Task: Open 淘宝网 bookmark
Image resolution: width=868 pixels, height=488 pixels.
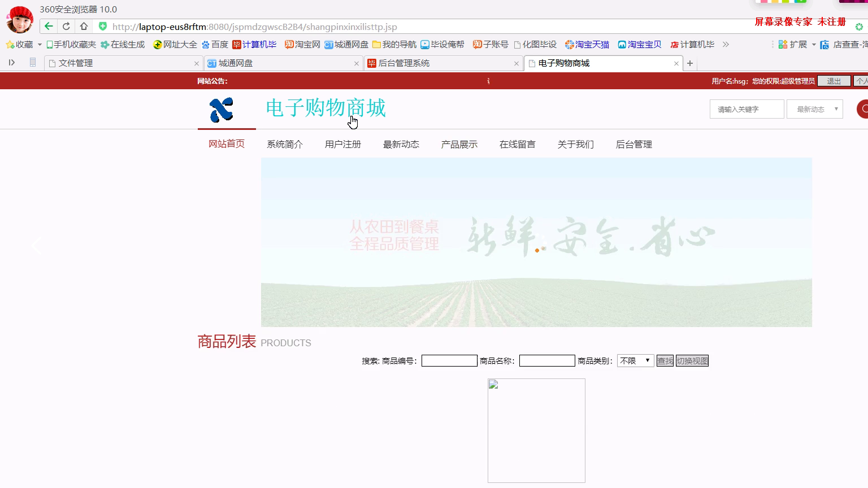Action: 302,45
